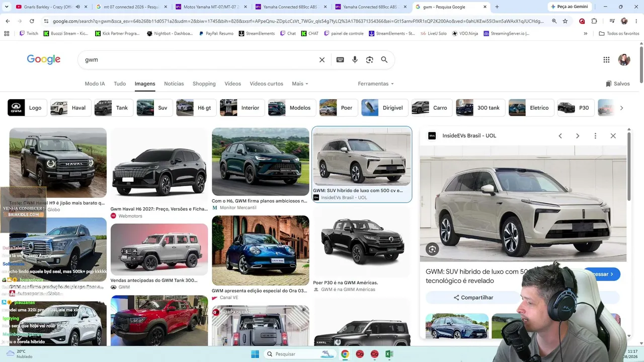Search inside the previewed image with Lens

pyautogui.click(x=432, y=249)
